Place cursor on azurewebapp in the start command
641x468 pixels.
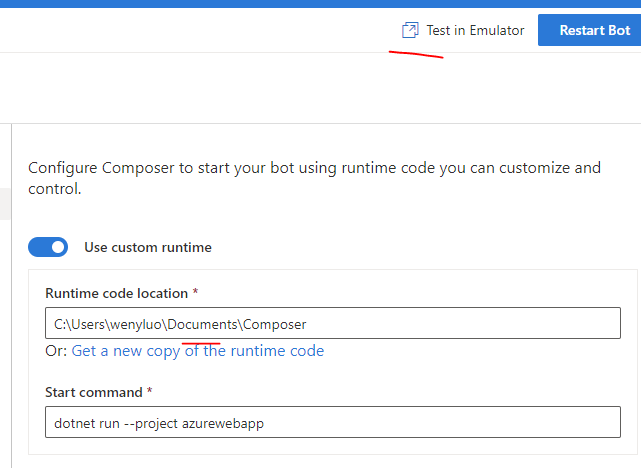(x=225, y=423)
